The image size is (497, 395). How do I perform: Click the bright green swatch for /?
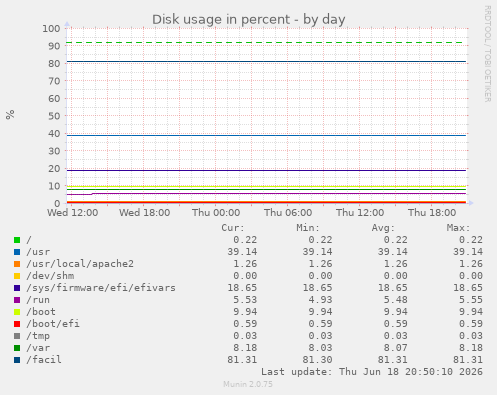(x=17, y=240)
